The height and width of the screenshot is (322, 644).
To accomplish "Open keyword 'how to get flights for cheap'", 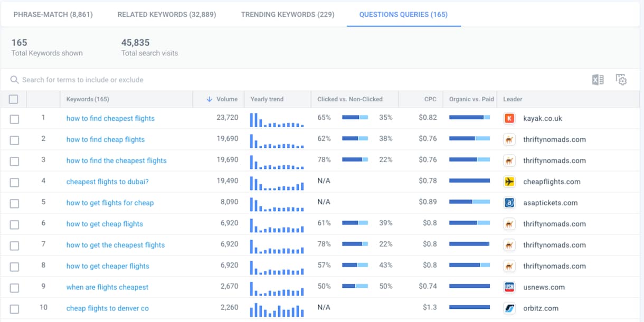I will (110, 203).
